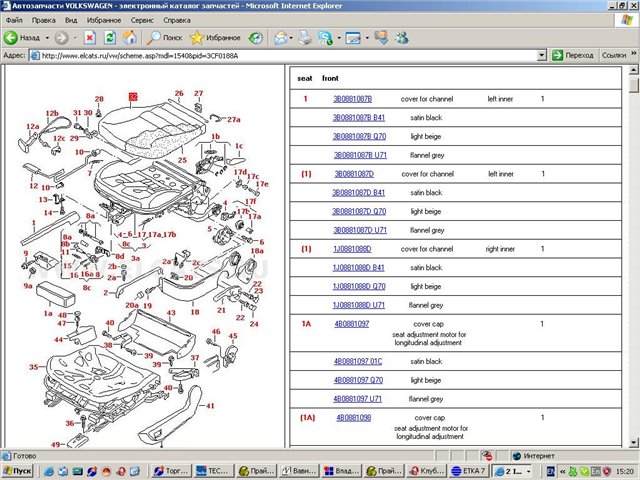Click the Forward arrow button
Viewport: 640px width, 480px height.
tap(61, 38)
